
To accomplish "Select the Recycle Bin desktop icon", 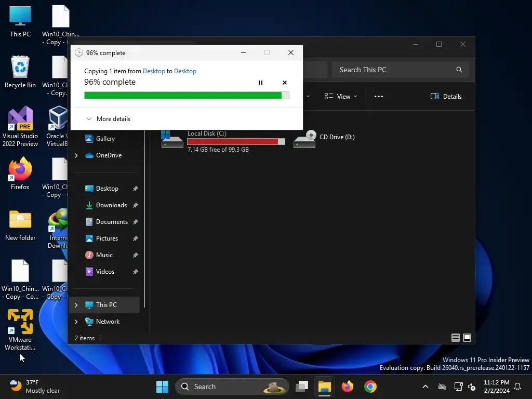I will (x=20, y=72).
